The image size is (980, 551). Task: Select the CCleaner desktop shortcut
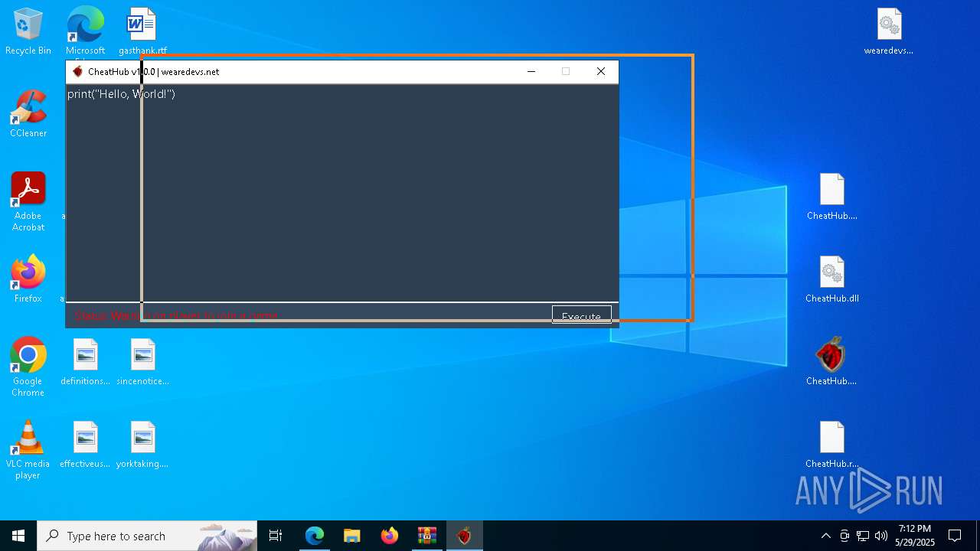click(28, 114)
